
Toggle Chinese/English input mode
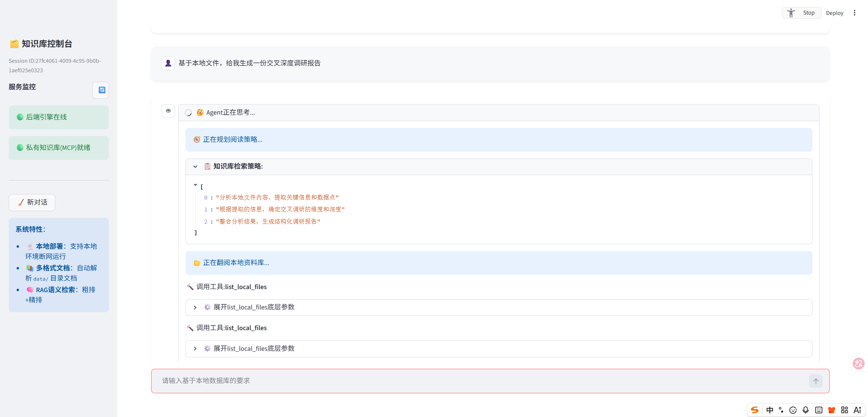tap(770, 410)
